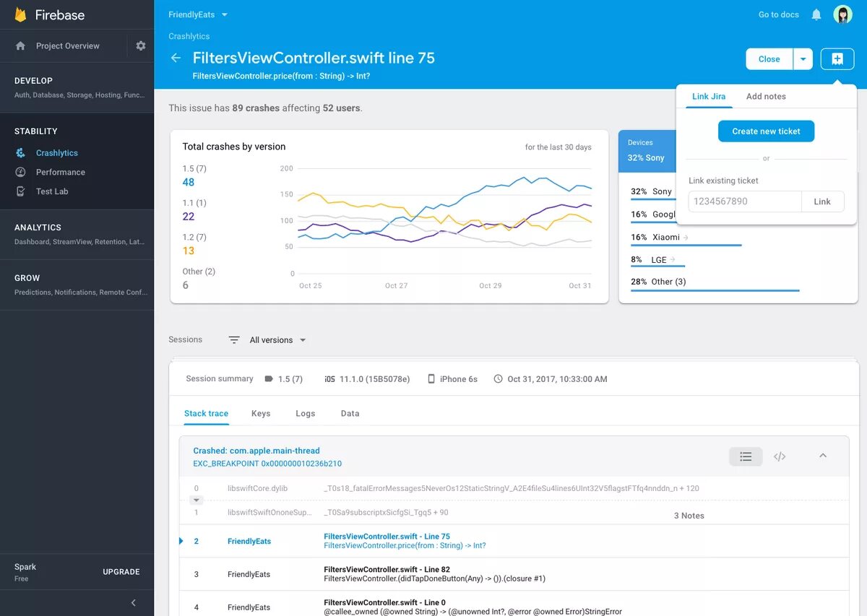This screenshot has height=616, width=867.
Task: Select version 1.5 (7) in chart legend
Action: click(194, 175)
